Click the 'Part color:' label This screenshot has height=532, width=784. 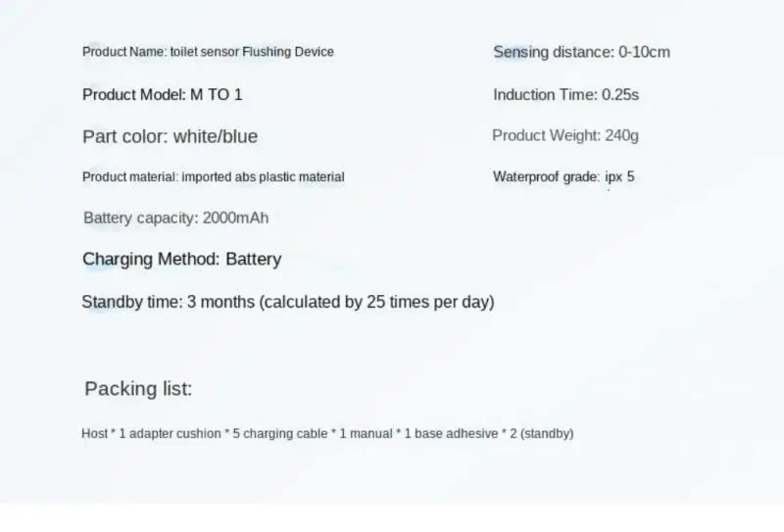point(125,136)
